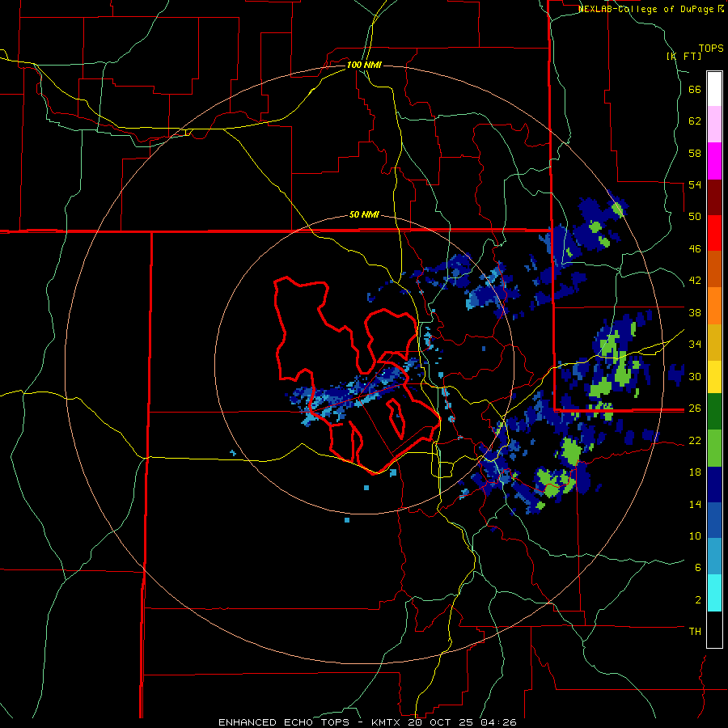Click the '26' legend value
The width and height of the screenshot is (728, 728).
[695, 408]
